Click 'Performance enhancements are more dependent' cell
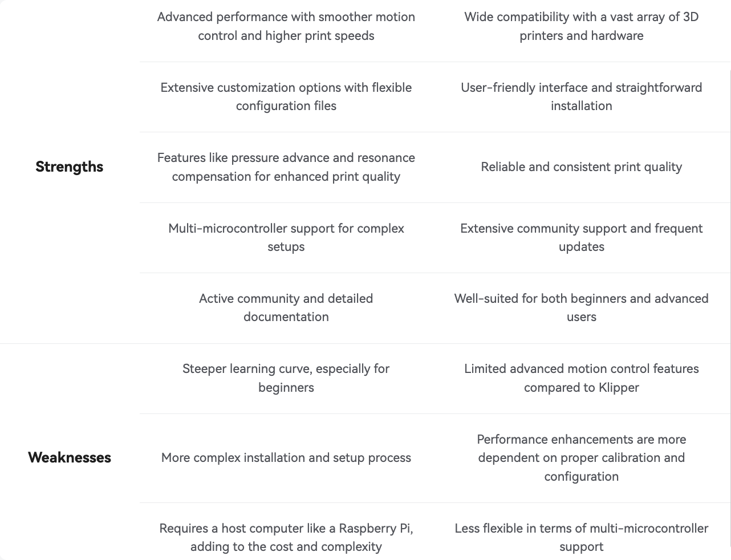This screenshot has width=731, height=560. tap(582, 458)
